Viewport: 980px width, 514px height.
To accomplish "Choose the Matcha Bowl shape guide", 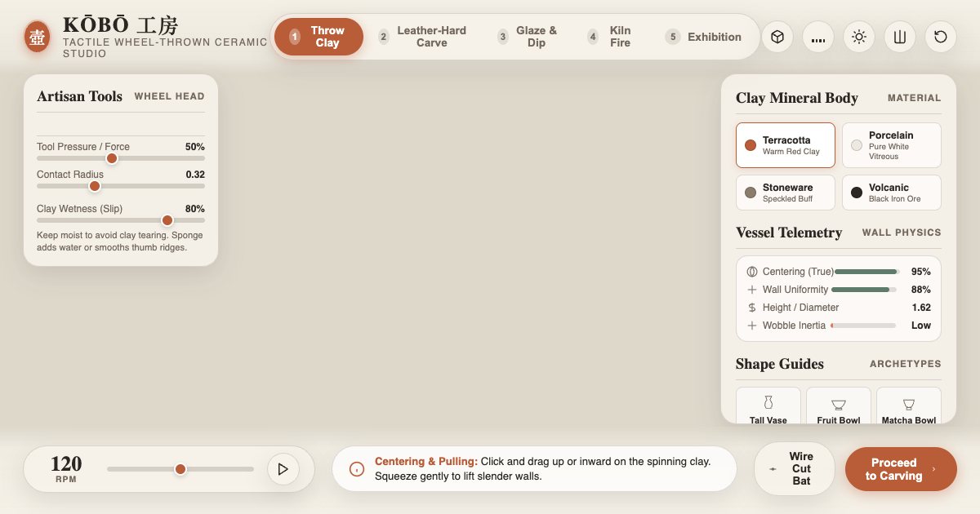I will click(x=909, y=406).
